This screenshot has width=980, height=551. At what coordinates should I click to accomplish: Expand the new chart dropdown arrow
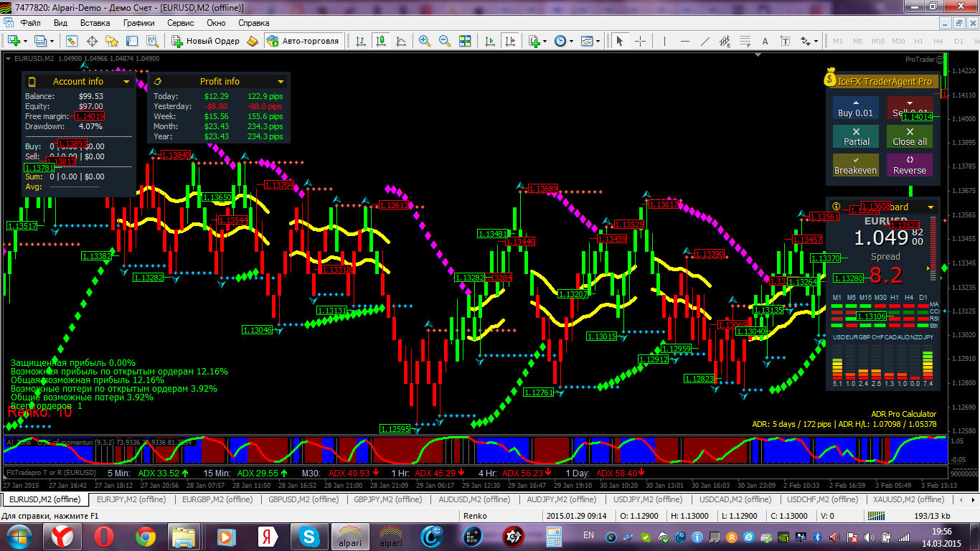pos(25,41)
